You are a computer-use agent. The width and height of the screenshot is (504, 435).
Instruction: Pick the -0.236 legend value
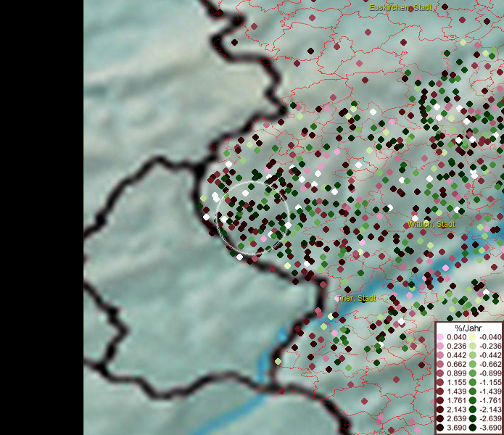490,346
